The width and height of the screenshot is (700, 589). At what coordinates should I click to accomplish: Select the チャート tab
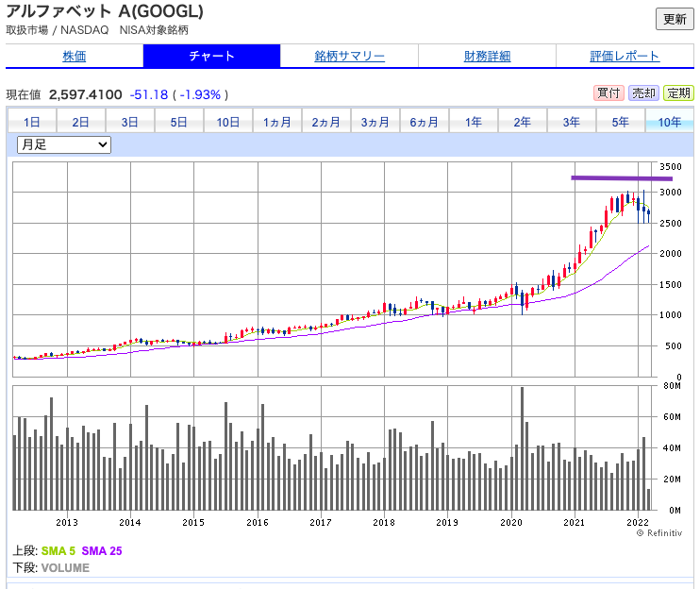pyautogui.click(x=211, y=57)
